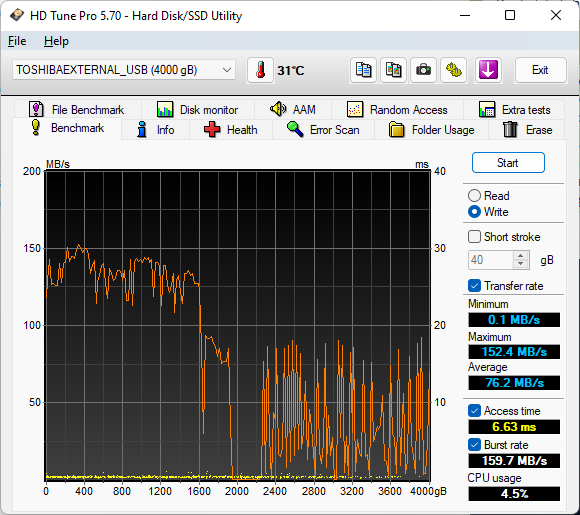Click the Start benchmark button
The image size is (580, 515).
(508, 163)
